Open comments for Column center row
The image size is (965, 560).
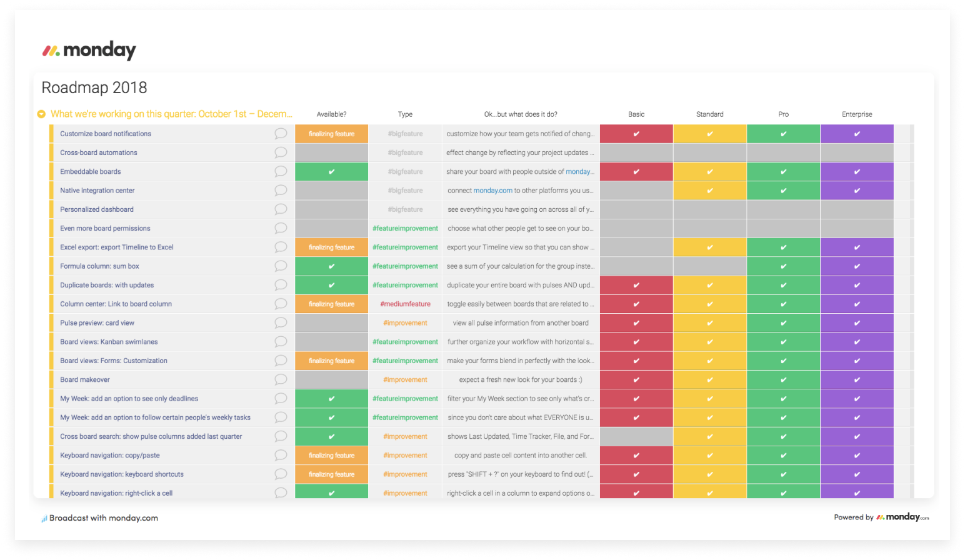click(281, 304)
